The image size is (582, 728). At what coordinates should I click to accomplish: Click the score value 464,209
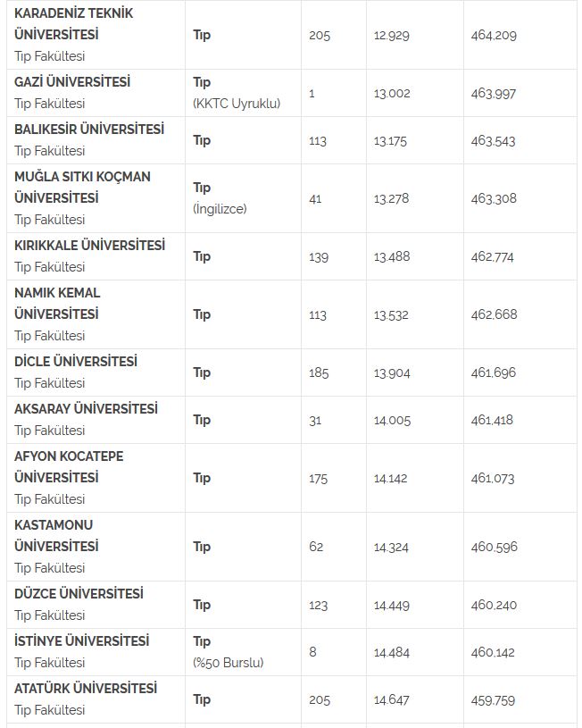click(495, 36)
